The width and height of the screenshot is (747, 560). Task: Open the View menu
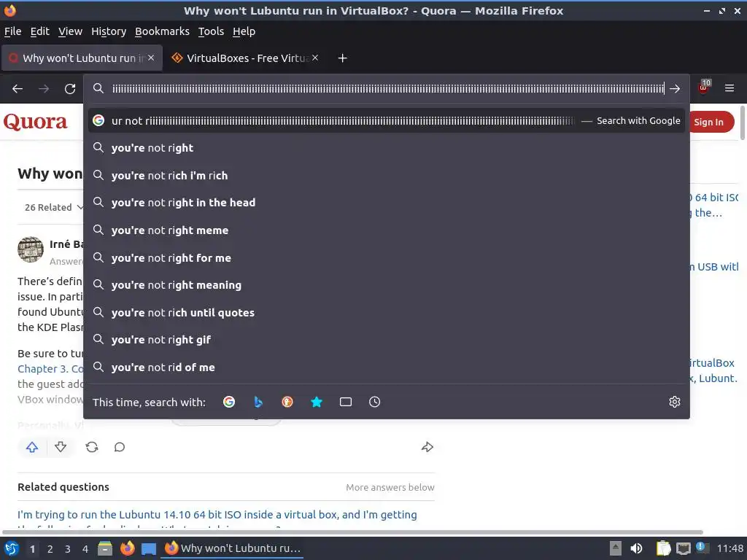(71, 31)
